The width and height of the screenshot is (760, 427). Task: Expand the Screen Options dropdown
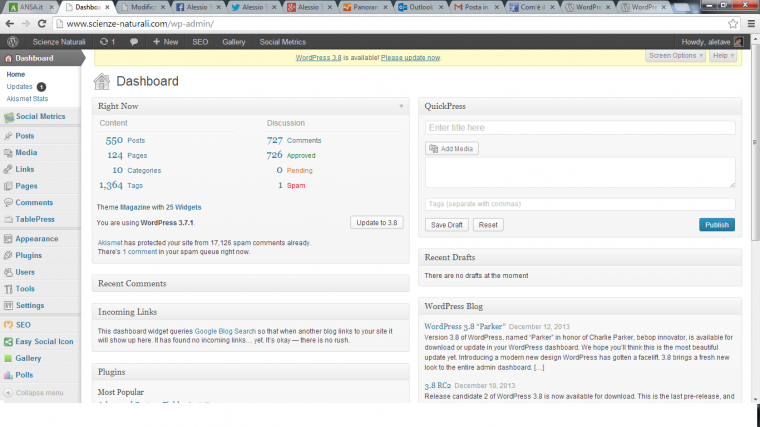[675, 56]
